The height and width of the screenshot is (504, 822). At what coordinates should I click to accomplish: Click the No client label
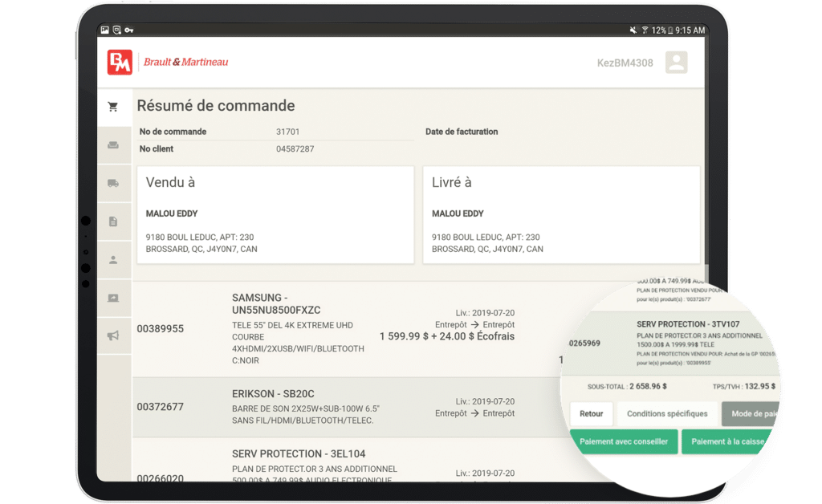coord(157,149)
